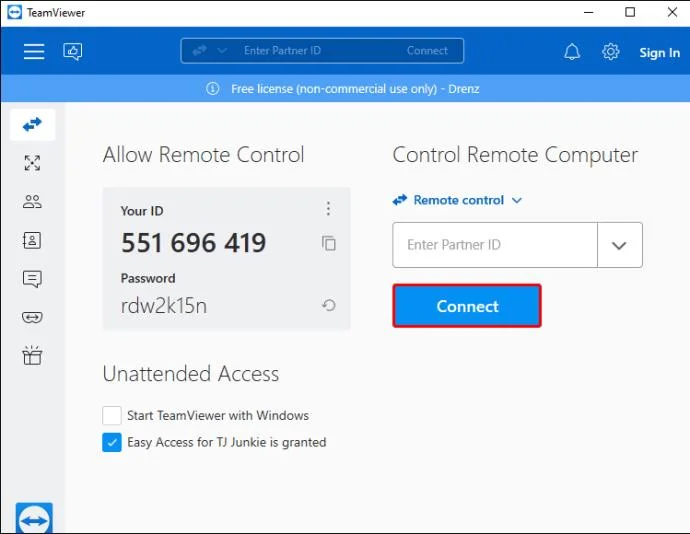Image resolution: width=690 pixels, height=534 pixels.
Task: Minimize the TeamViewer window
Action: click(x=588, y=12)
